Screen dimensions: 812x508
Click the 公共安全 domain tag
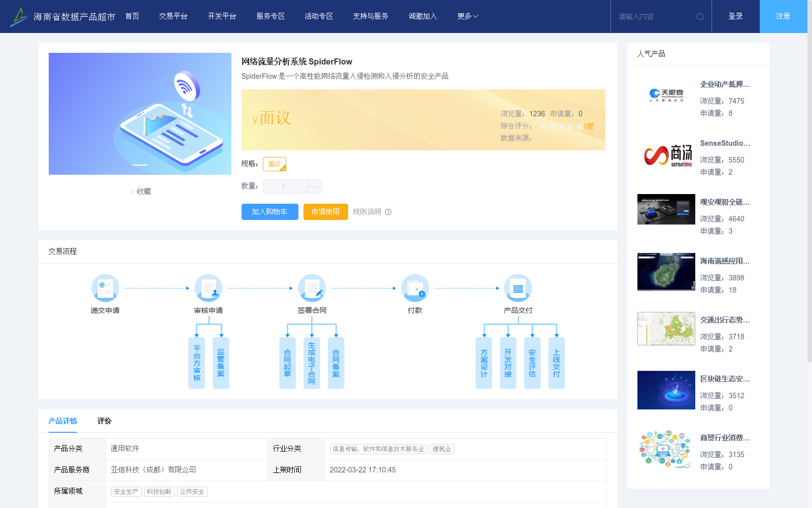click(192, 492)
